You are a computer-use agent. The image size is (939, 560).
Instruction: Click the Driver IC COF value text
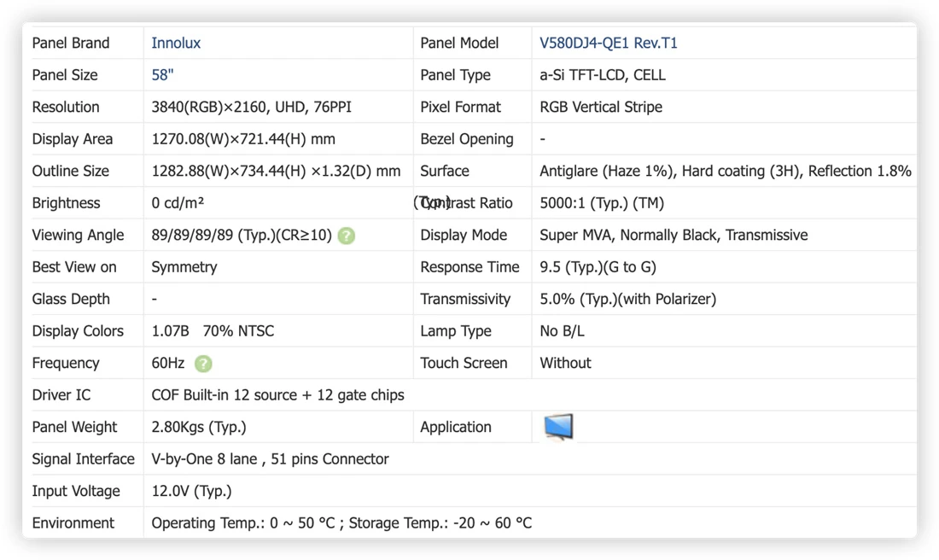click(277, 395)
